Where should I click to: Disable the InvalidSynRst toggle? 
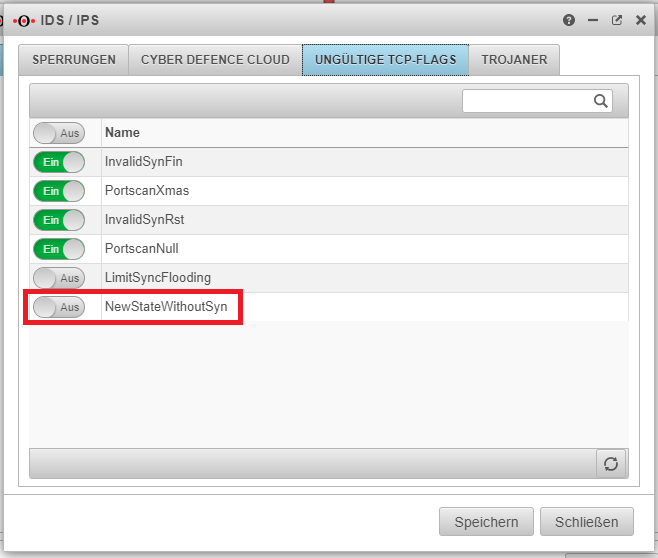(59, 220)
